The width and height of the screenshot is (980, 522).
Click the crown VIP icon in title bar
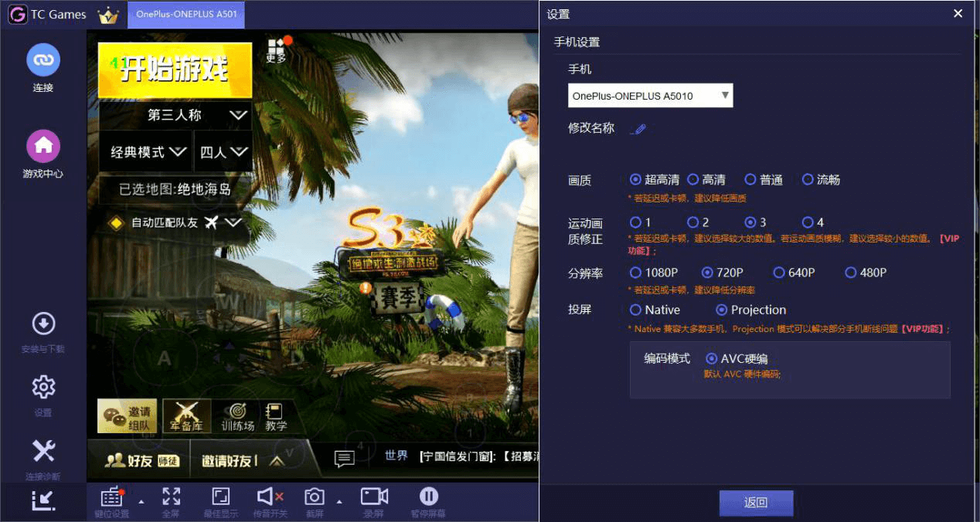pos(108,15)
